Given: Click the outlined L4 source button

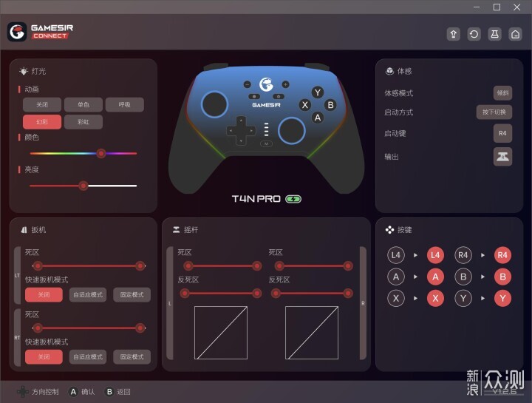Looking at the screenshot, I should 396,255.
